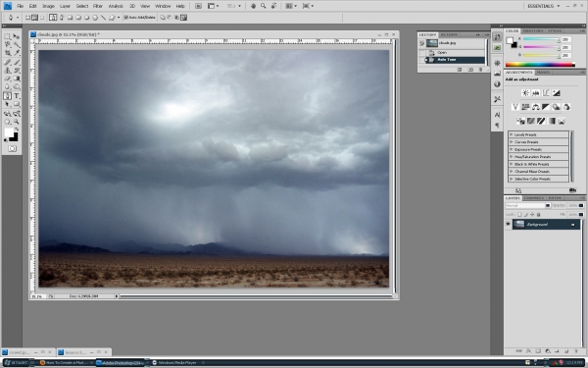Toggle lock image pixels in Layers
This screenshot has width=588, height=368.
pyautogui.click(x=525, y=214)
